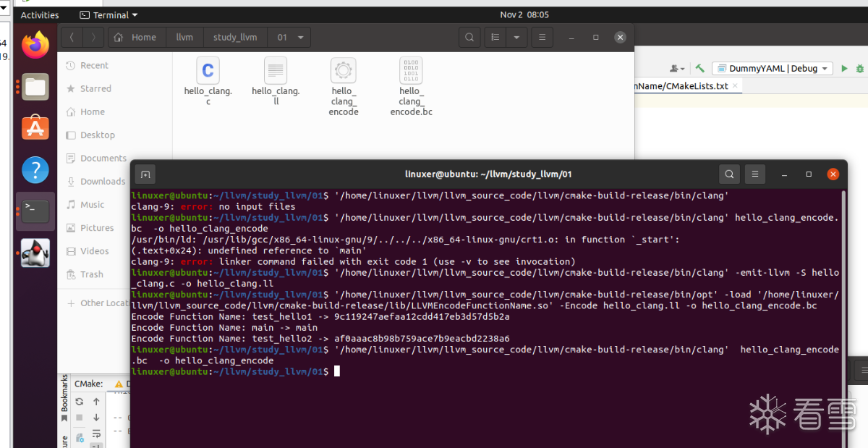Open a new tab in the terminal
868x448 pixels.
pos(145,174)
